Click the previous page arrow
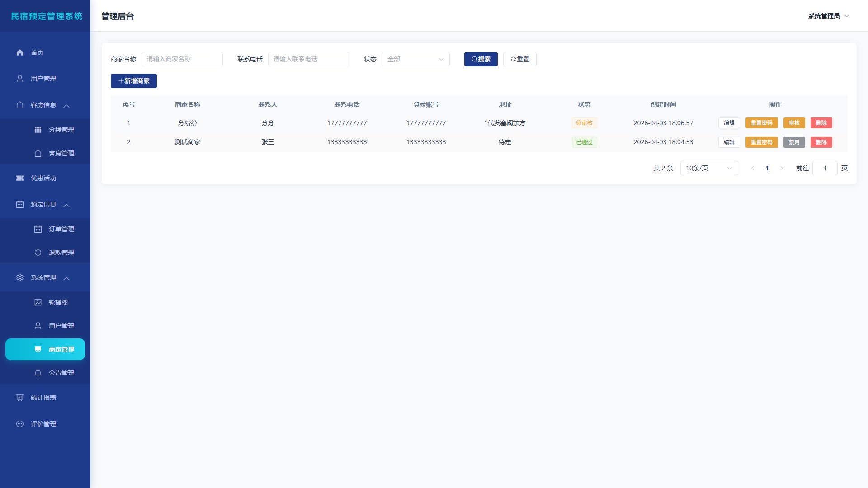This screenshot has width=868, height=488. point(752,168)
